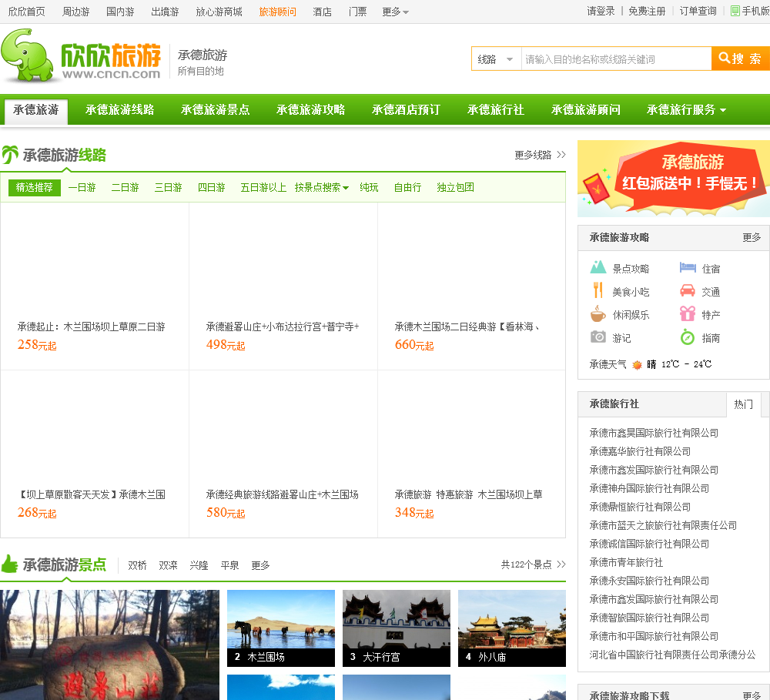Image resolution: width=770 pixels, height=700 pixels.
Task: Click the 手机版 phone icon
Action: tap(735, 11)
